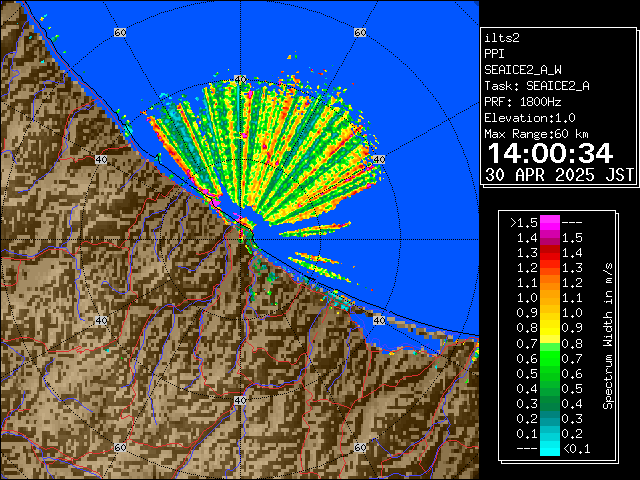Click the ">1.5" legend label
The image size is (640, 480).
(x=524, y=223)
